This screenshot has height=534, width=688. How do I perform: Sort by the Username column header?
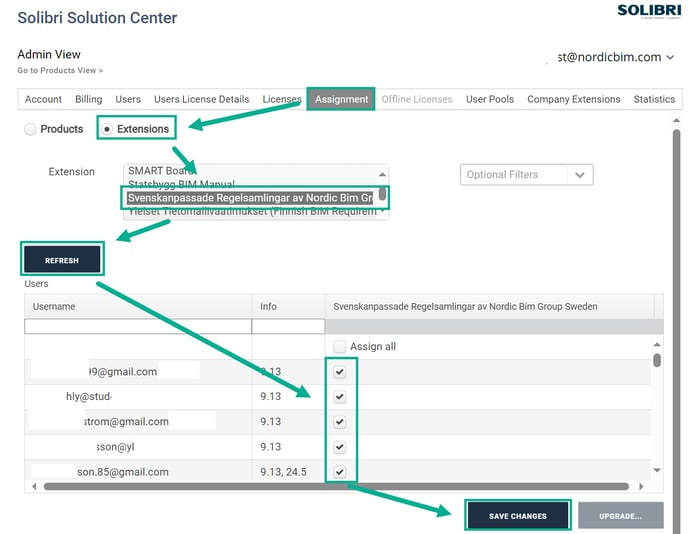(138, 306)
